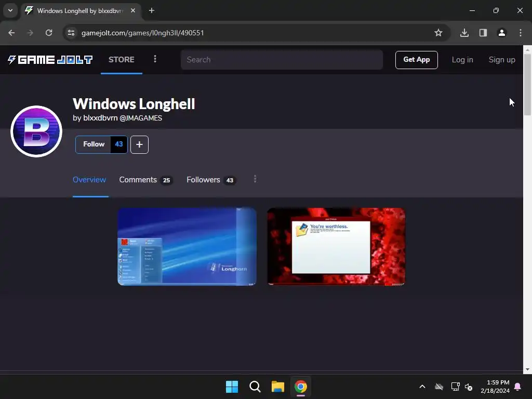Click the Get App button
This screenshot has height=399, width=532.
[x=416, y=60]
